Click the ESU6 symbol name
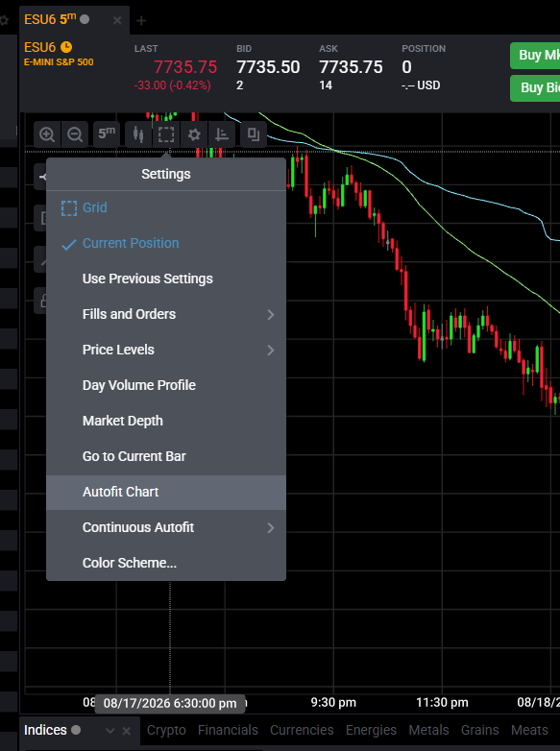560x751 pixels. click(x=39, y=47)
